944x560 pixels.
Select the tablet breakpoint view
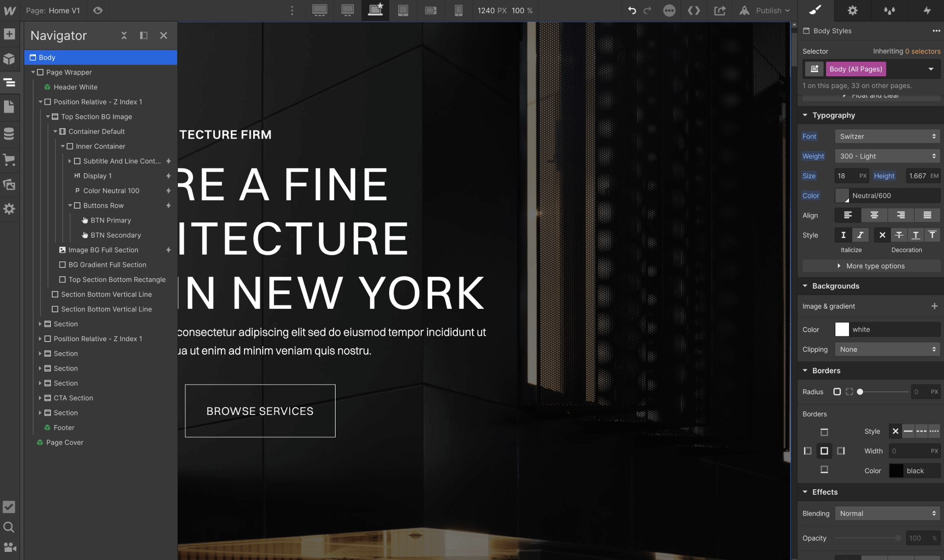coord(403,10)
